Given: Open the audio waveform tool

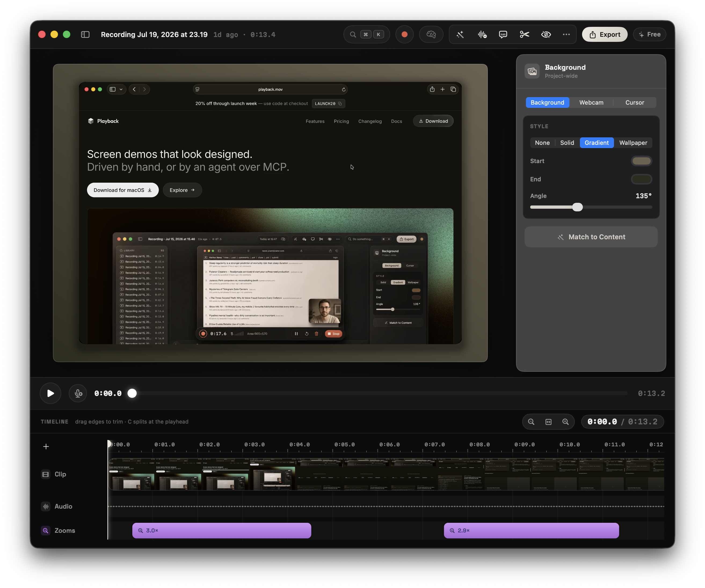Looking at the screenshot, I should (x=482, y=35).
